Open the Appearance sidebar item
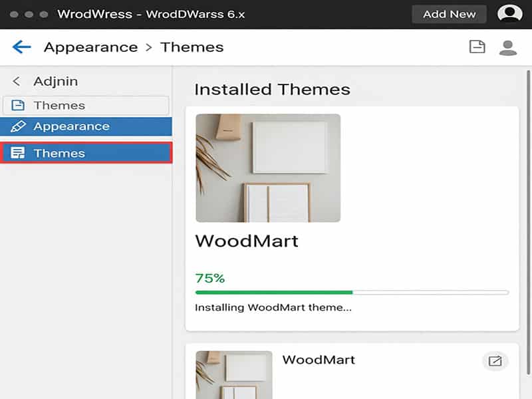The height and width of the screenshot is (399, 532). click(86, 126)
